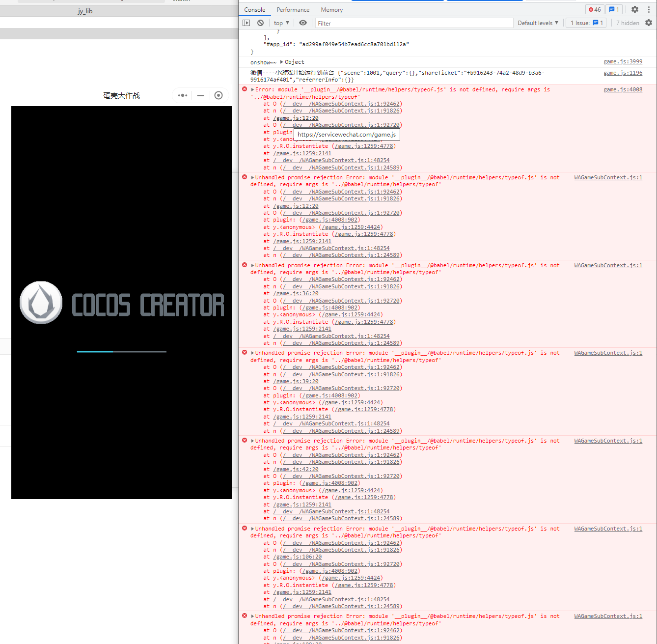Open game.js:39:20 stack trace link
Viewport: 657px width, 644px height.
point(296,382)
